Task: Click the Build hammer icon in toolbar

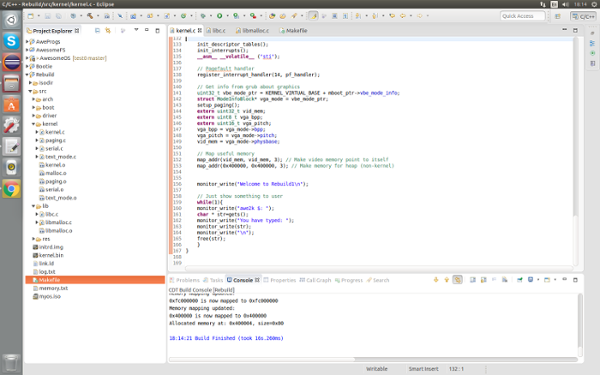Action: click(90, 16)
